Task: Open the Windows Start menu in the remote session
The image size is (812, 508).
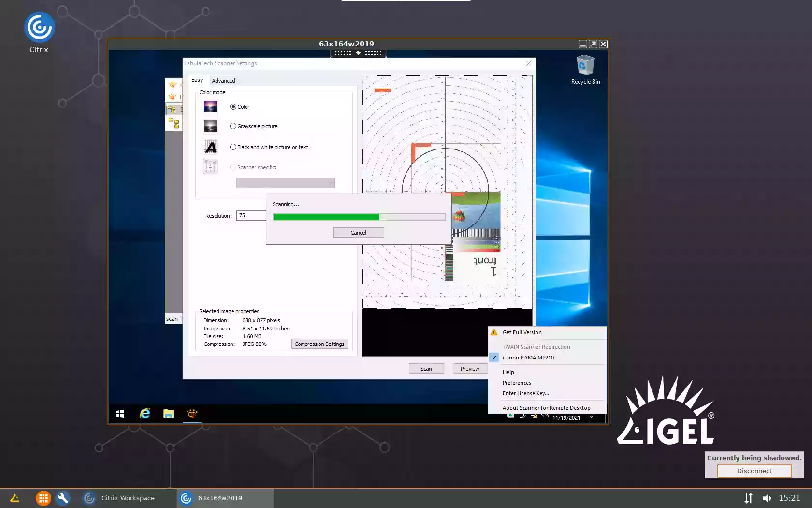Action: pyautogui.click(x=120, y=414)
